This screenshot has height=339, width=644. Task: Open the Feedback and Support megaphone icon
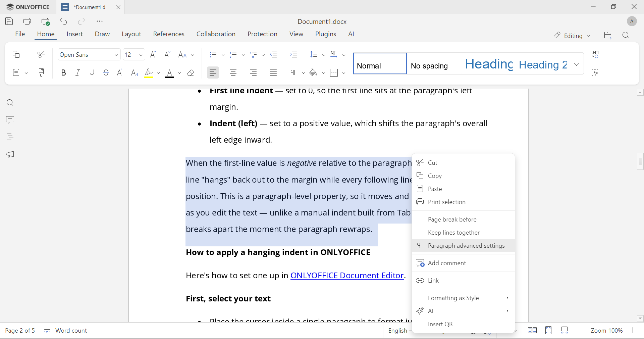[x=10, y=154]
